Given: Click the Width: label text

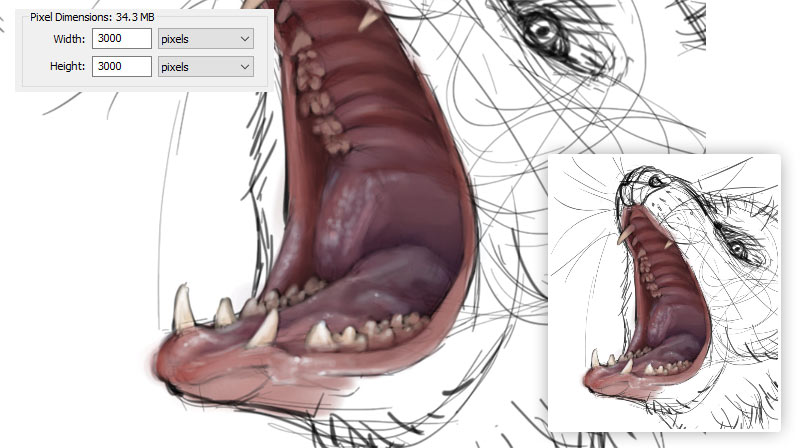Looking at the screenshot, I should tap(69, 39).
